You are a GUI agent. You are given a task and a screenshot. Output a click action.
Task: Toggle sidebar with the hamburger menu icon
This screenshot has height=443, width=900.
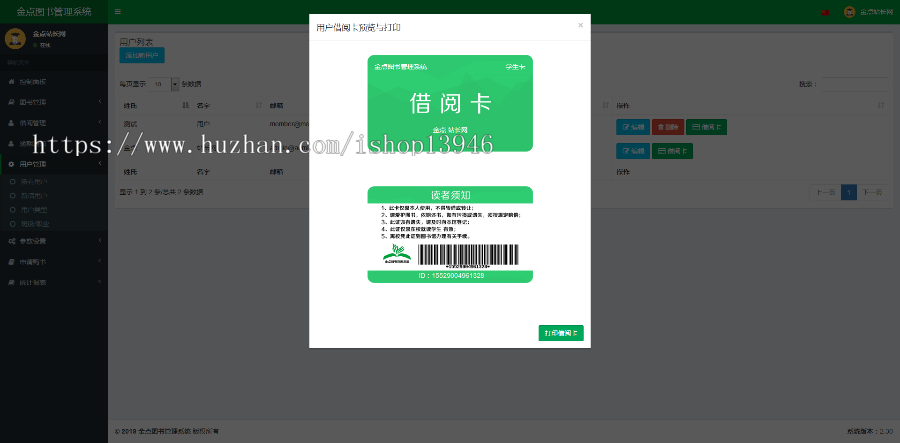[x=118, y=11]
